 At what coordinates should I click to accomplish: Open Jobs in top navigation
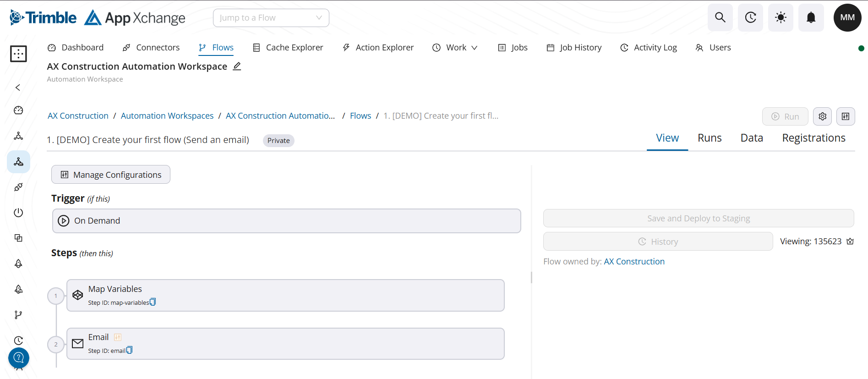(x=513, y=48)
